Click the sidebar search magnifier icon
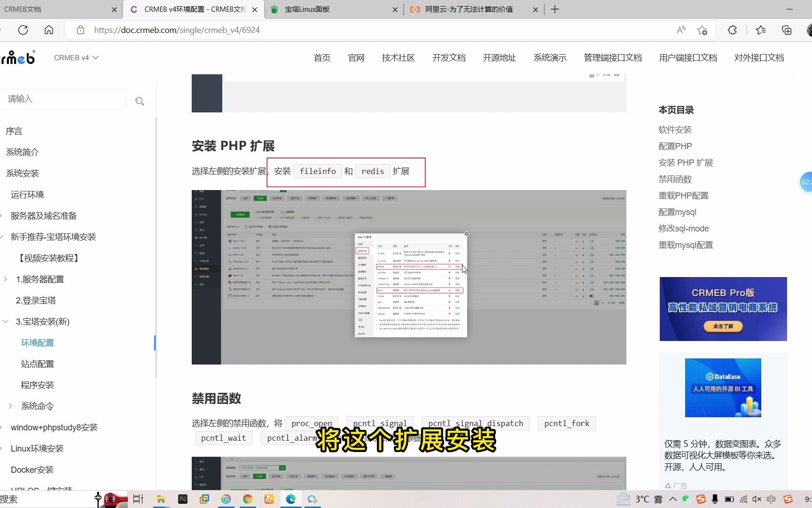 point(140,101)
